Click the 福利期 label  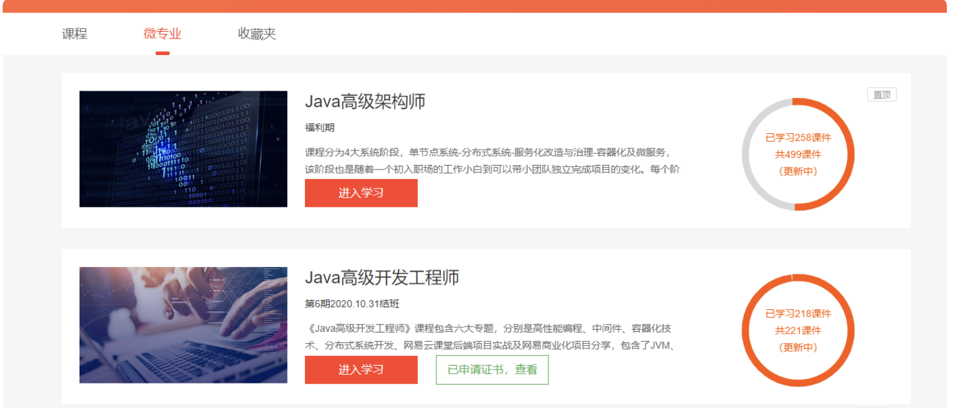coord(320,128)
